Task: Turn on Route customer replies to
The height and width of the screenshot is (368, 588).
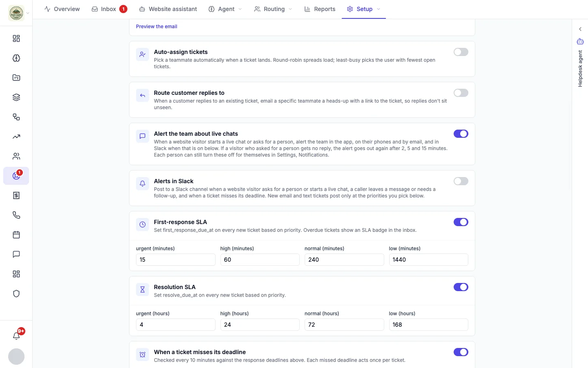Action: (461, 93)
